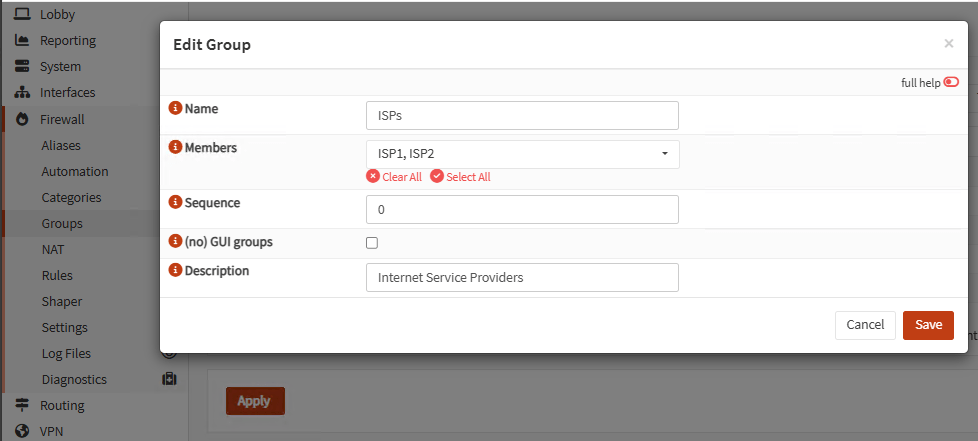Click the info icon beside Description
Screen dimensions: 978x441
point(176,270)
